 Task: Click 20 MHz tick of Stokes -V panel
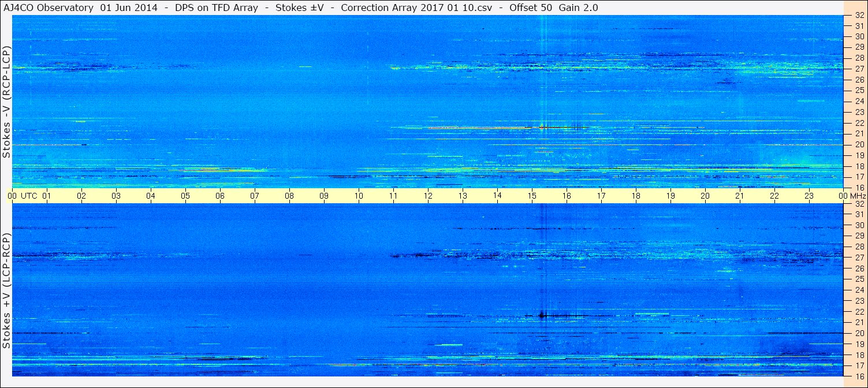[x=859, y=144]
